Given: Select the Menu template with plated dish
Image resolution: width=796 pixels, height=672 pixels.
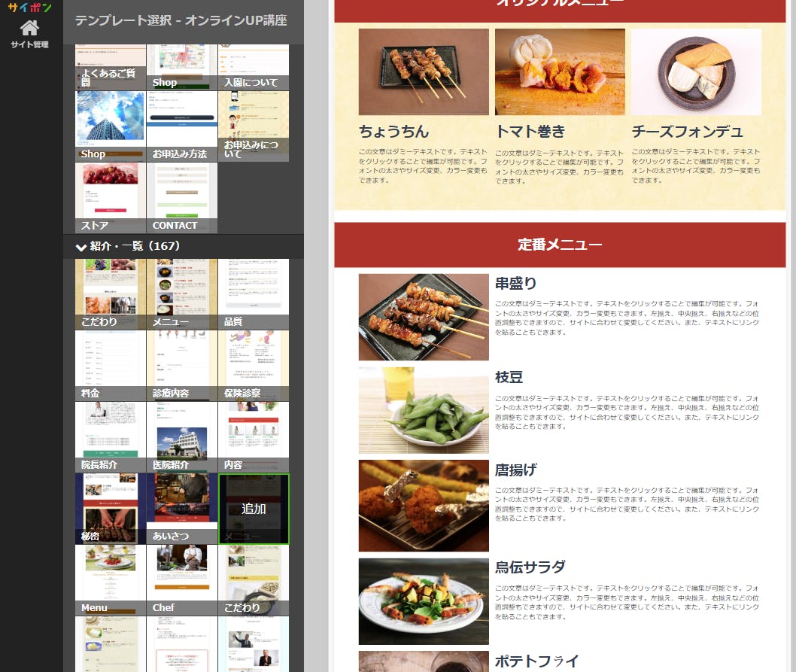Looking at the screenshot, I should tap(111, 581).
